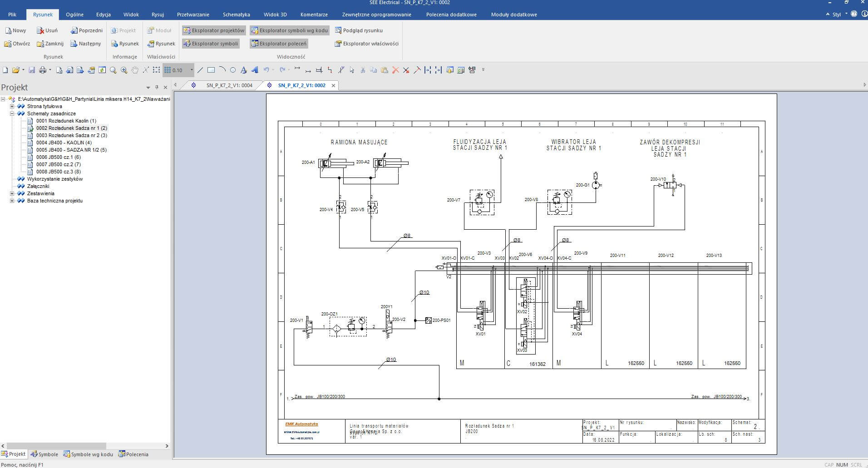Open the grid size 0.10 dropdown

[192, 70]
